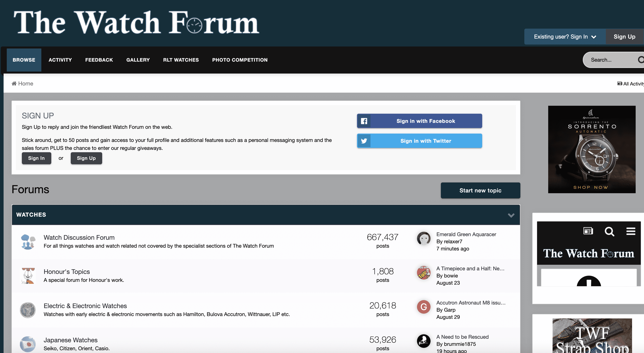This screenshot has width=644, height=353.
Task: Click Garp letter G avatar
Action: [x=424, y=307]
